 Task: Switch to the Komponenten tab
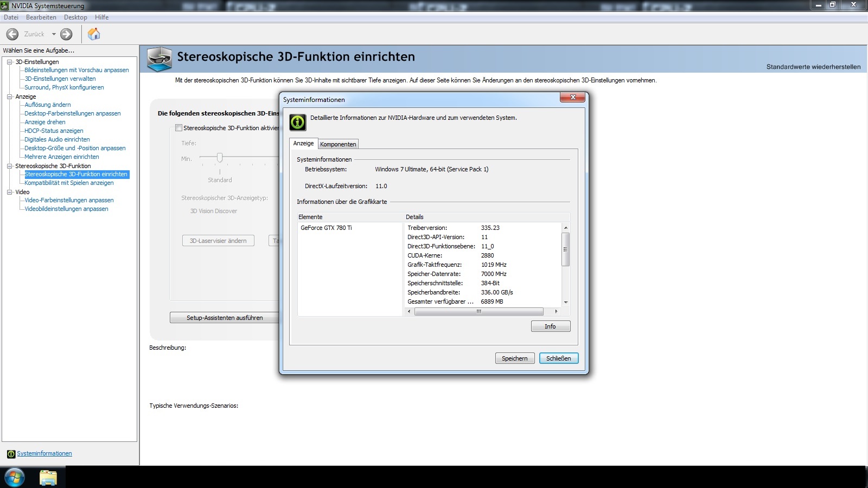(338, 144)
